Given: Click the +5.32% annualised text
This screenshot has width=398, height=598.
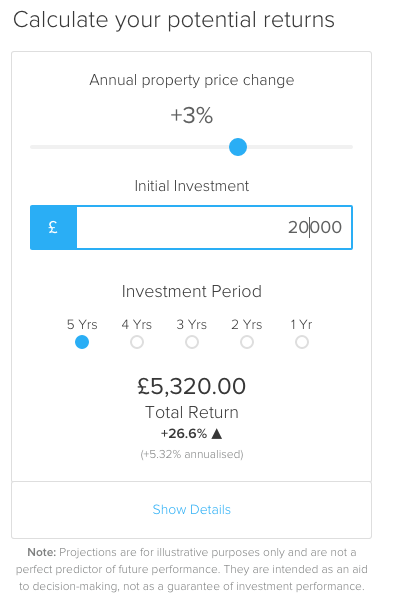Looking at the screenshot, I should 192,454.
